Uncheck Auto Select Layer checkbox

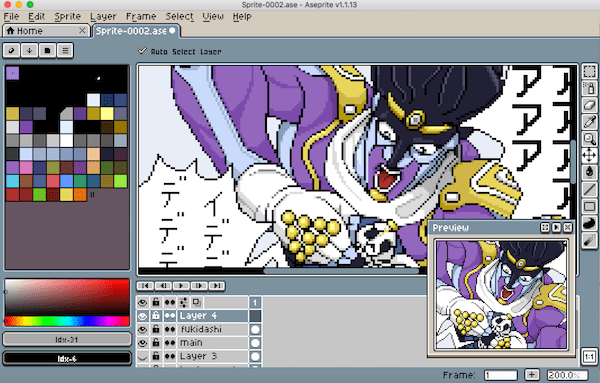[142, 51]
